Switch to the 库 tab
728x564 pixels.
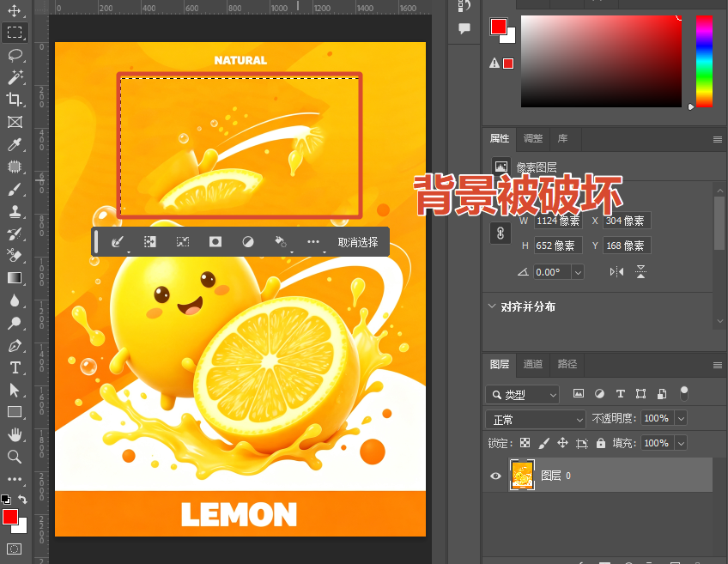(562, 138)
